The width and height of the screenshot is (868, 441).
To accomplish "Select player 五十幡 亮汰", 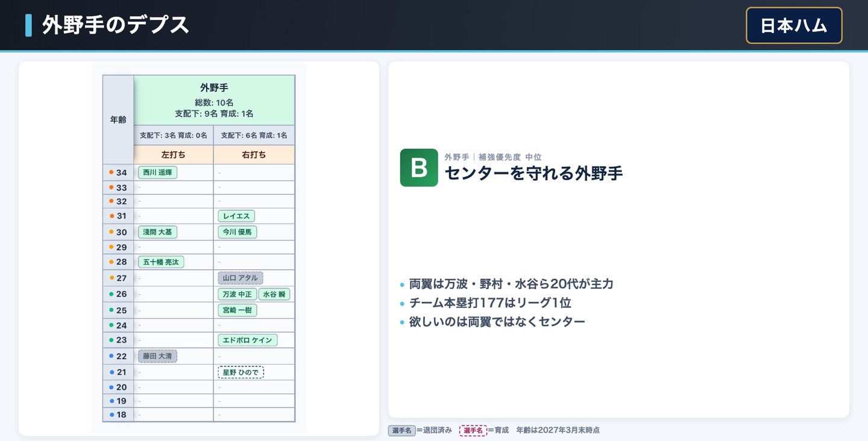I will pos(161,262).
